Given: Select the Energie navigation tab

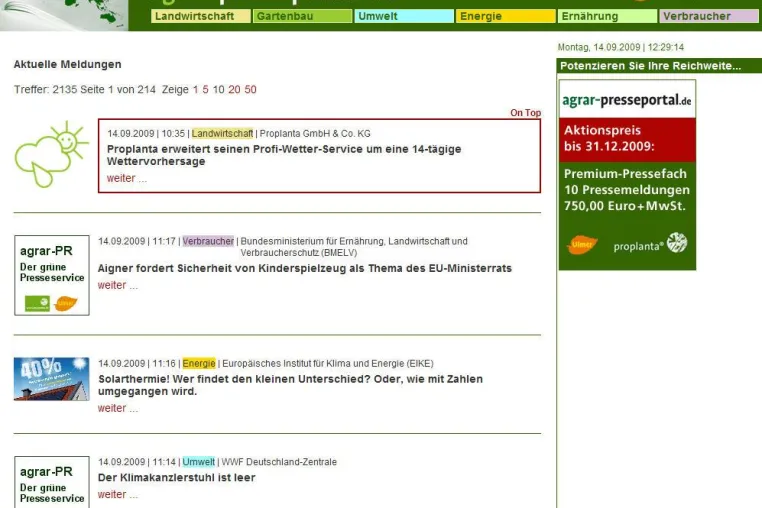Looking at the screenshot, I should 505,16.
